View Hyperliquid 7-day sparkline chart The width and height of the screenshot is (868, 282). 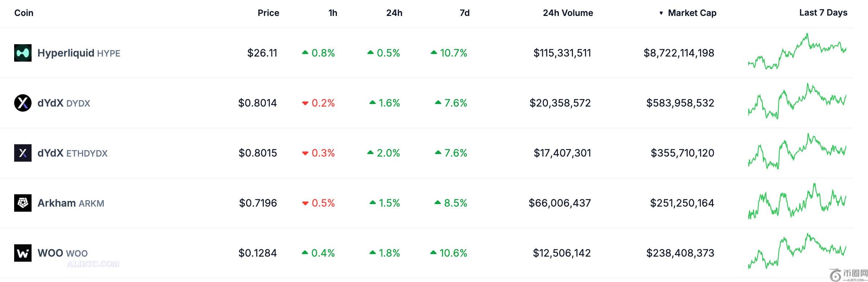(x=797, y=52)
